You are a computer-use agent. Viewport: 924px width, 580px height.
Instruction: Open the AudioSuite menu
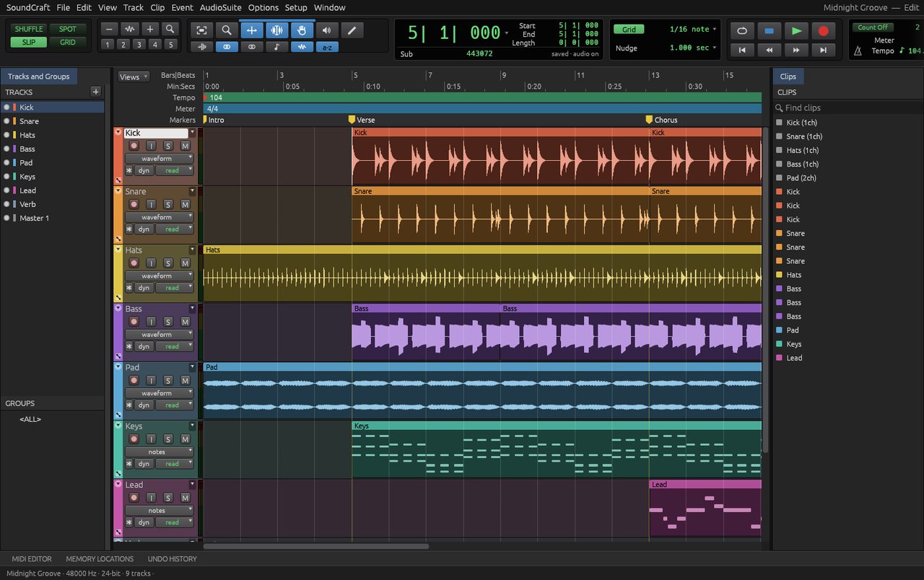pos(220,7)
